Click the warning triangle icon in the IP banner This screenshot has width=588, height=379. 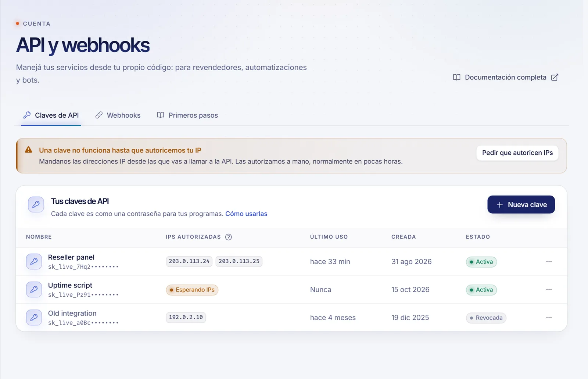[28, 150]
